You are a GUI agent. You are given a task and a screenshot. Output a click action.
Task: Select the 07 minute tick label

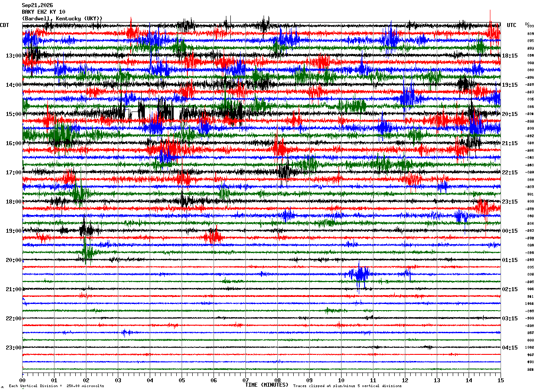click(x=245, y=380)
